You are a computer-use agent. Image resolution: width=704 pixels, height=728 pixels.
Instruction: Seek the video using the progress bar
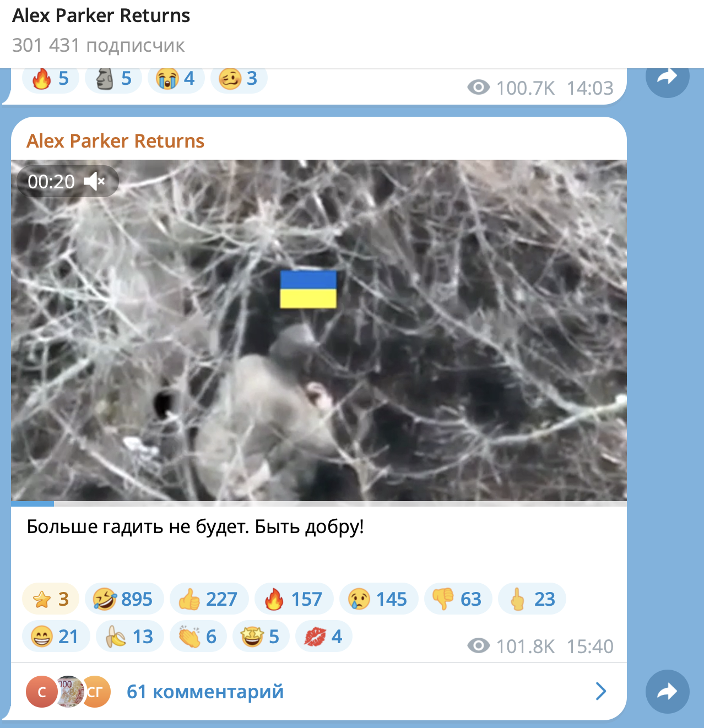(319, 503)
